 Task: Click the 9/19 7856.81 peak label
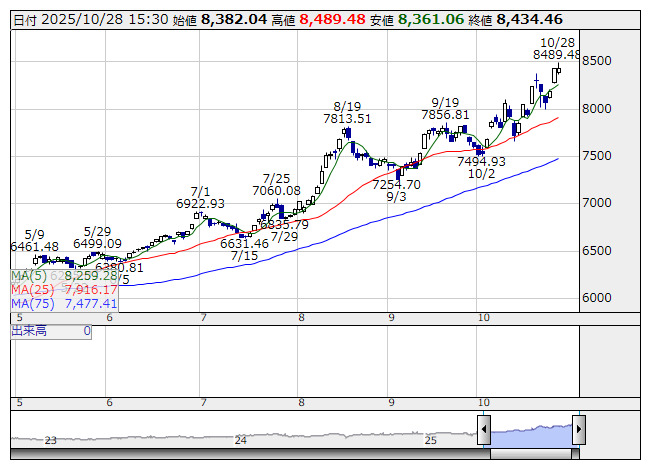(x=445, y=108)
